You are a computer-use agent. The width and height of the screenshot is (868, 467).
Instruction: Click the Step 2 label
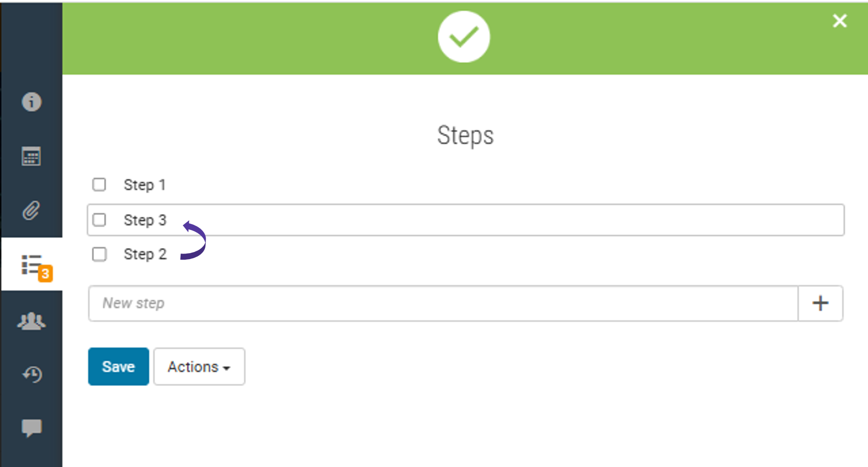coord(145,254)
